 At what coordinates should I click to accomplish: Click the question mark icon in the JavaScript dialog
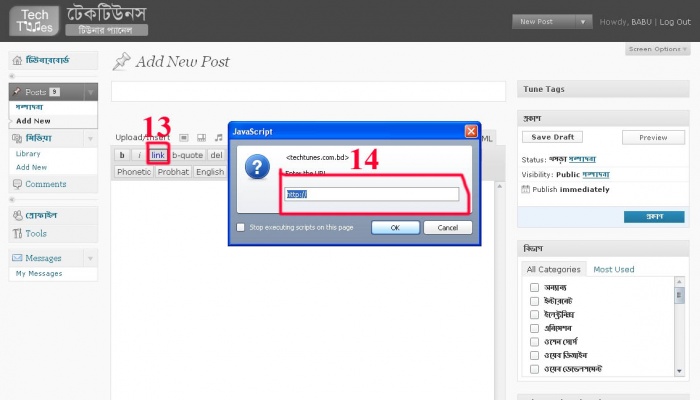pyautogui.click(x=257, y=167)
